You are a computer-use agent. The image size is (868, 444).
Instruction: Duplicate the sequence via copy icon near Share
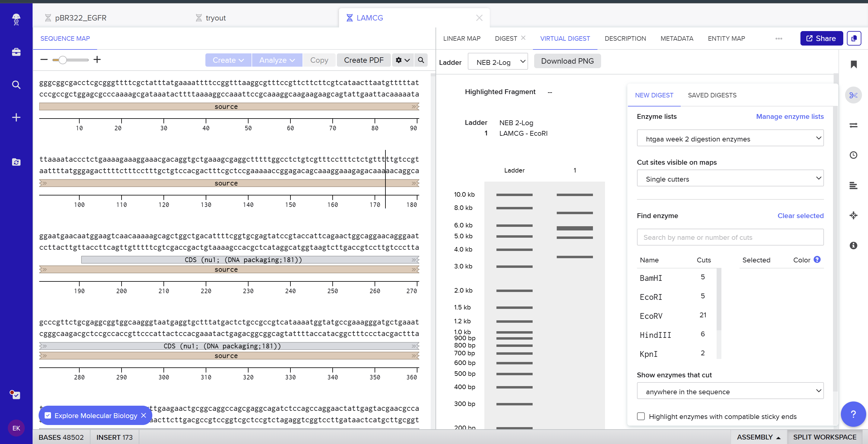pos(854,38)
